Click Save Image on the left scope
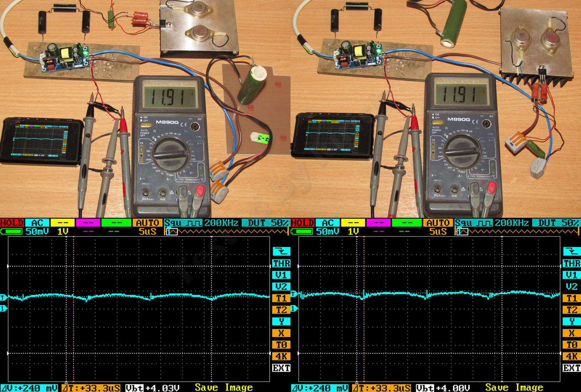581x392 pixels. pyautogui.click(x=224, y=387)
